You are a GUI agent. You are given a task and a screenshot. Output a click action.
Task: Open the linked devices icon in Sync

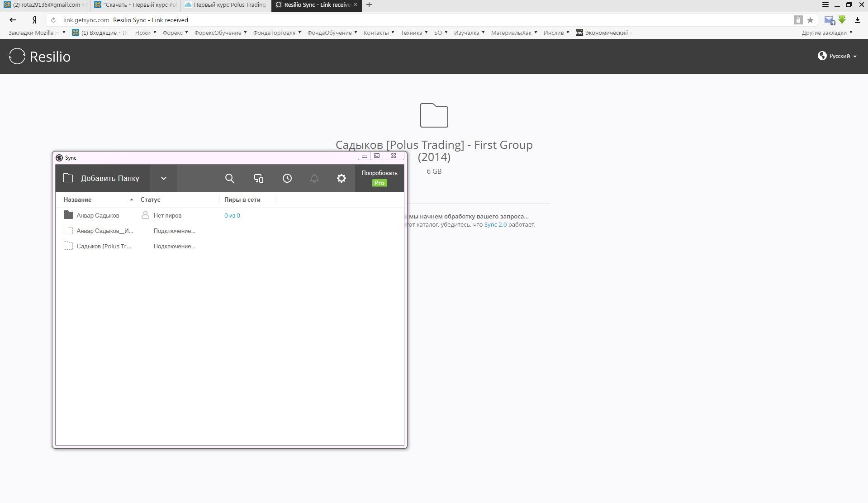click(x=258, y=178)
